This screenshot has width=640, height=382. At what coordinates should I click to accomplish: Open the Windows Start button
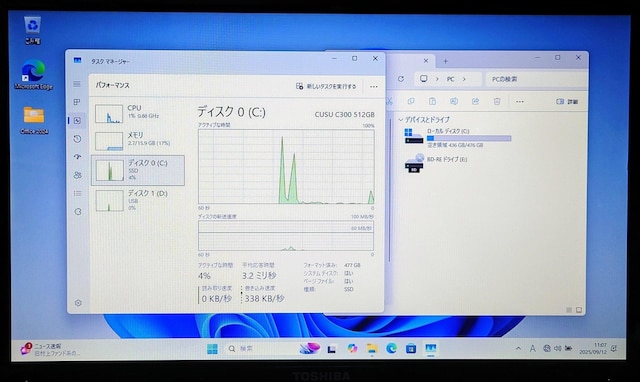212,349
